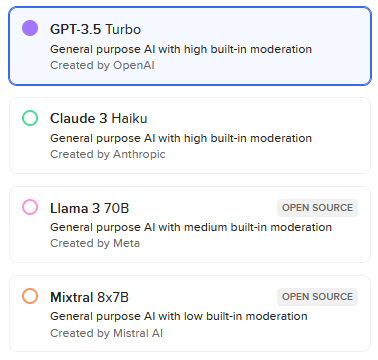Click the Claude 3 Haiku high moderation description

181,138
